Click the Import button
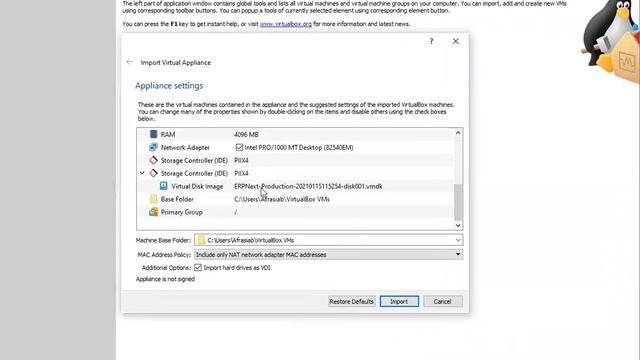Screen dimensions: 640x360 [399, 302]
